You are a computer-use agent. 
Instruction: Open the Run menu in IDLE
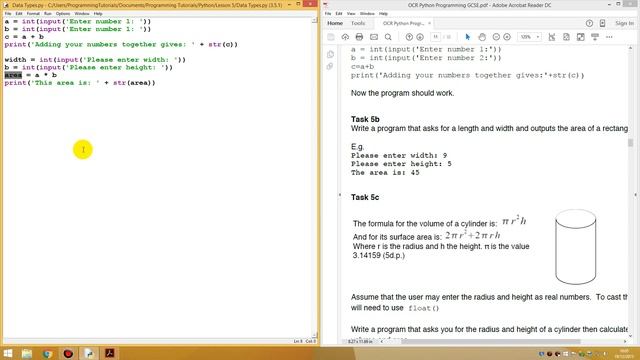coord(48,13)
